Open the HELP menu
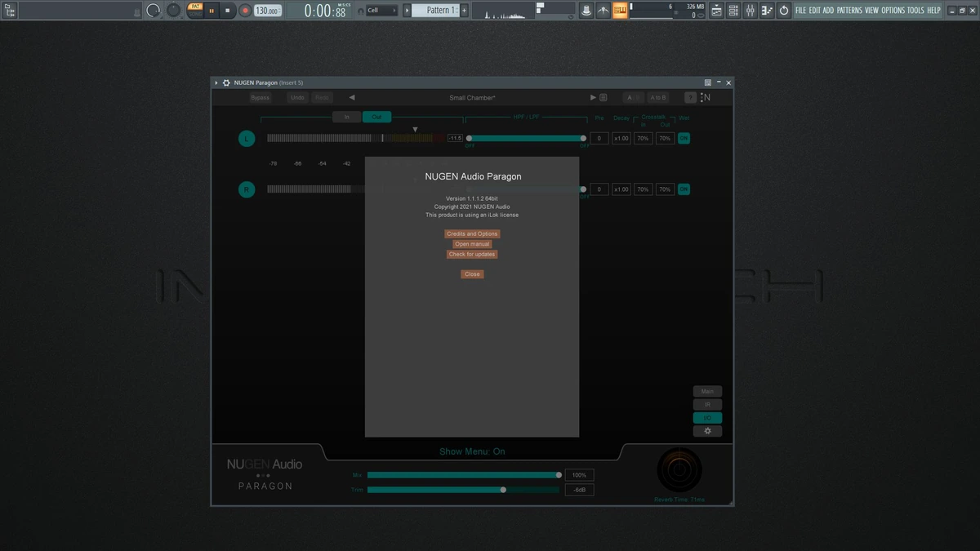 (934, 11)
